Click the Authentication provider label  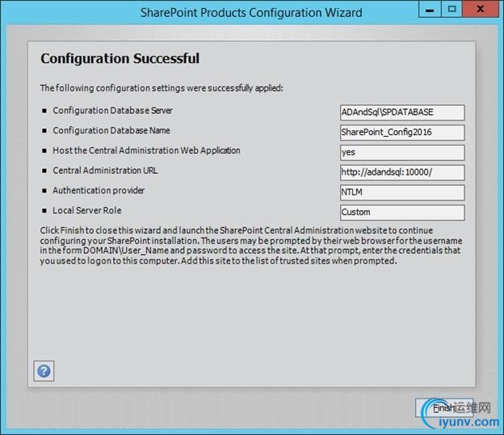[99, 191]
